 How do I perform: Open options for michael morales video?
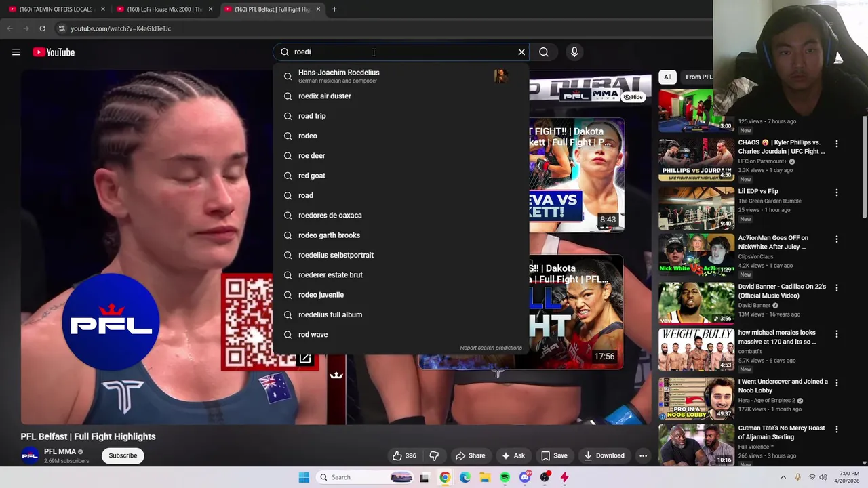[837, 334]
